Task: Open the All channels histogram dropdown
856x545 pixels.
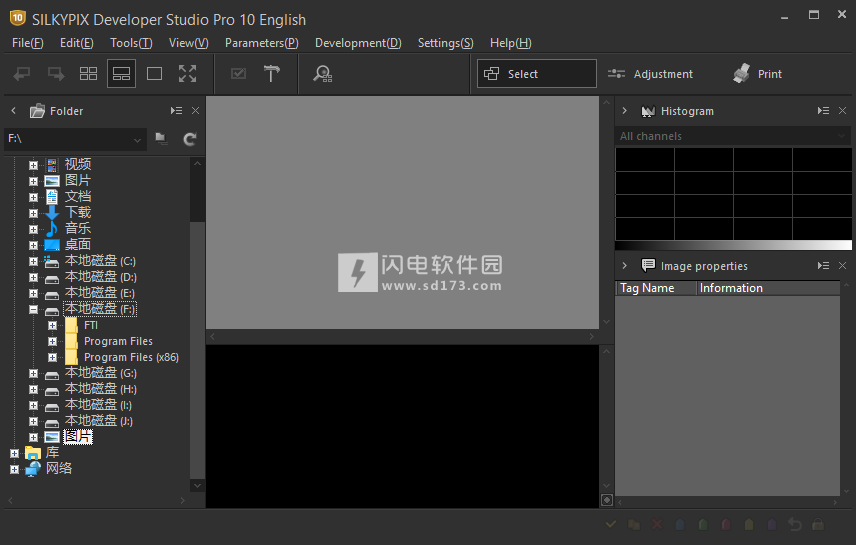Action: (733, 136)
